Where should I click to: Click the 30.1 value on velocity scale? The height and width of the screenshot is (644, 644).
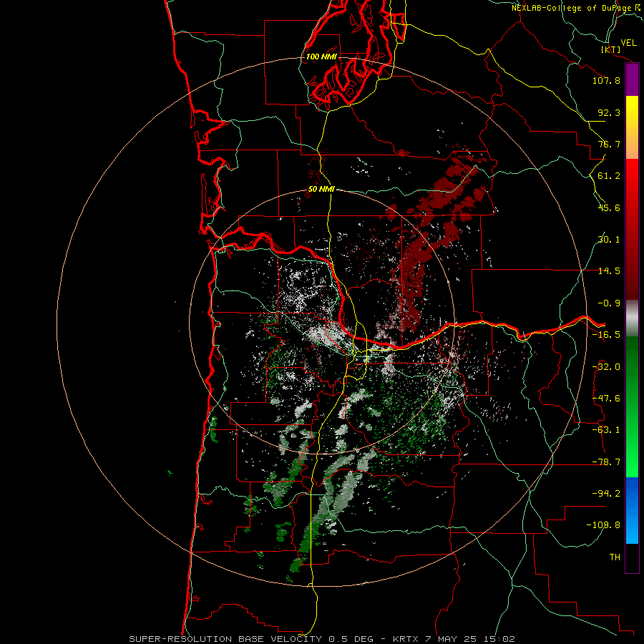pos(609,240)
